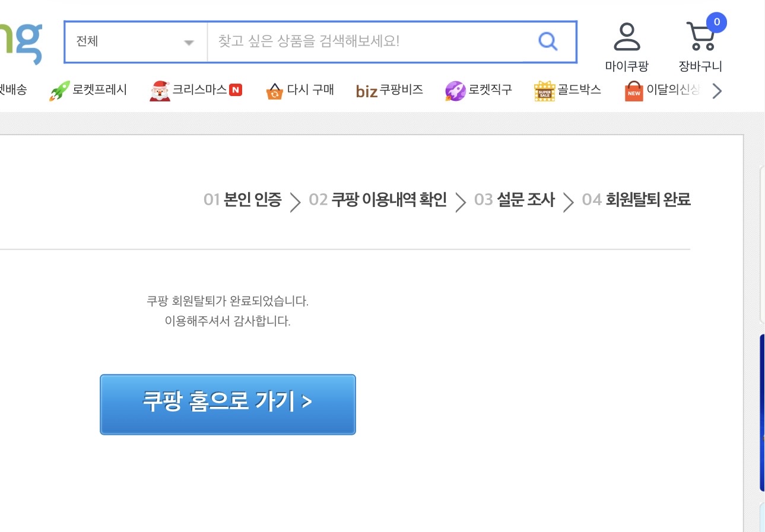
Task: Click the rocket icon for 로켓프레시
Action: click(x=59, y=91)
